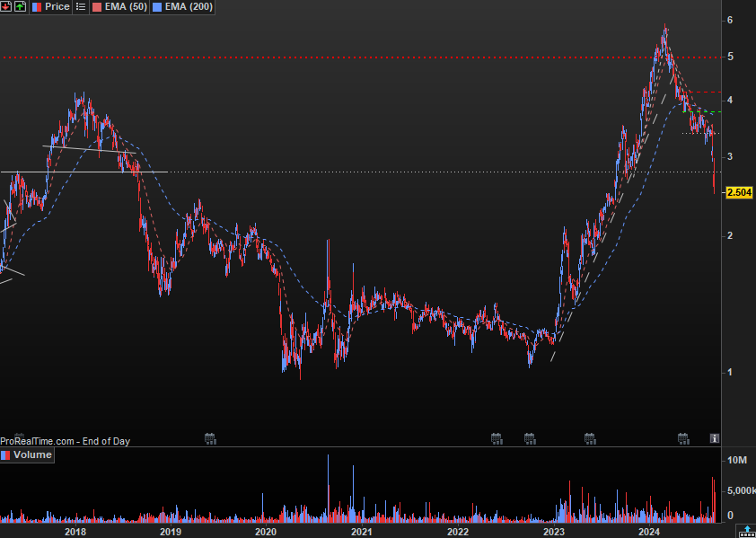This screenshot has height=538, width=756.
Task: Click the blue arrow icon below volume scale
Action: [x=747, y=532]
